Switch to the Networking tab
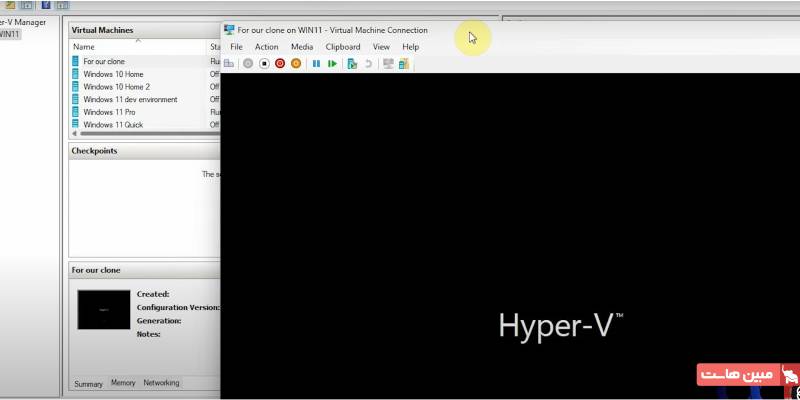Image resolution: width=800 pixels, height=400 pixels. 161,383
